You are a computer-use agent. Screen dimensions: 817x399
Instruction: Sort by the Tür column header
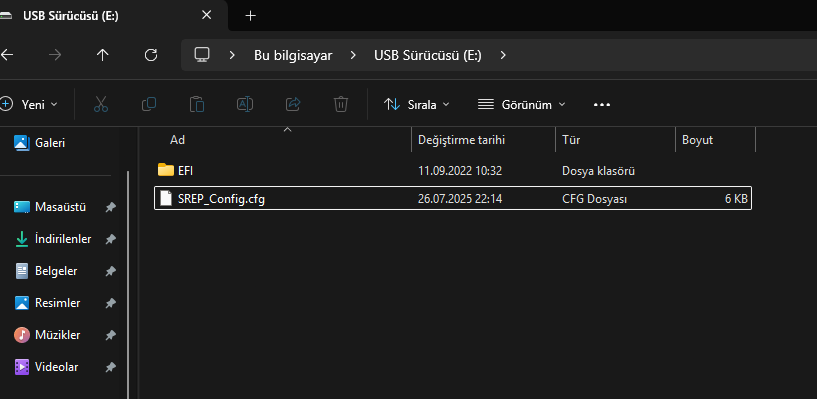point(571,140)
